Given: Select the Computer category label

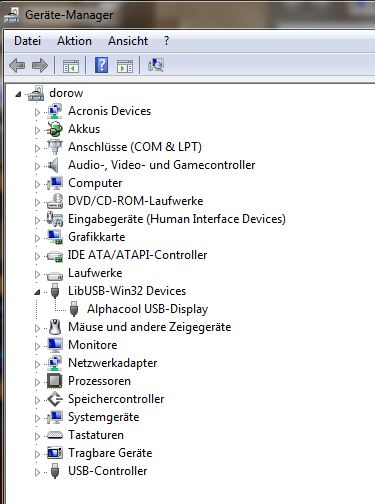Looking at the screenshot, I should [95, 183].
